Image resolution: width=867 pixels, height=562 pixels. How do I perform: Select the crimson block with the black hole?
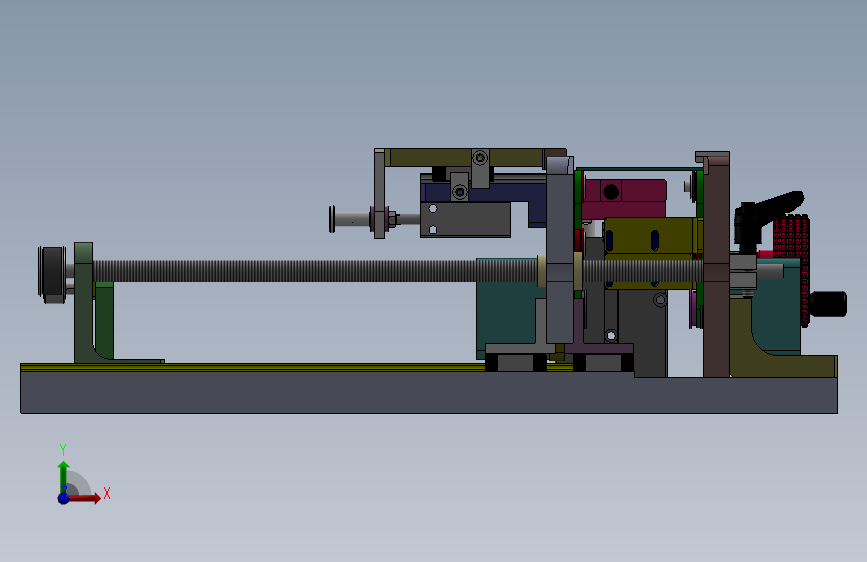(x=624, y=198)
